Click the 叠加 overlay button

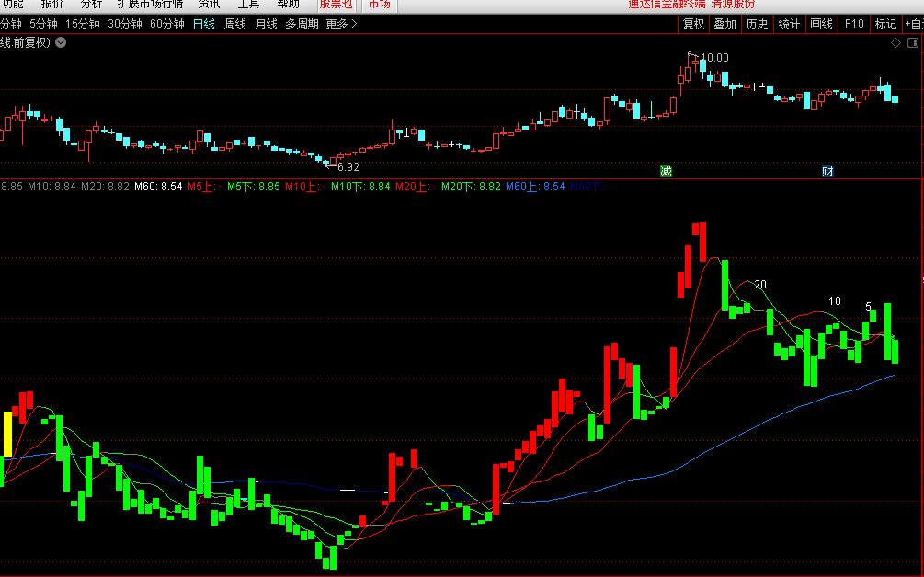pos(724,24)
